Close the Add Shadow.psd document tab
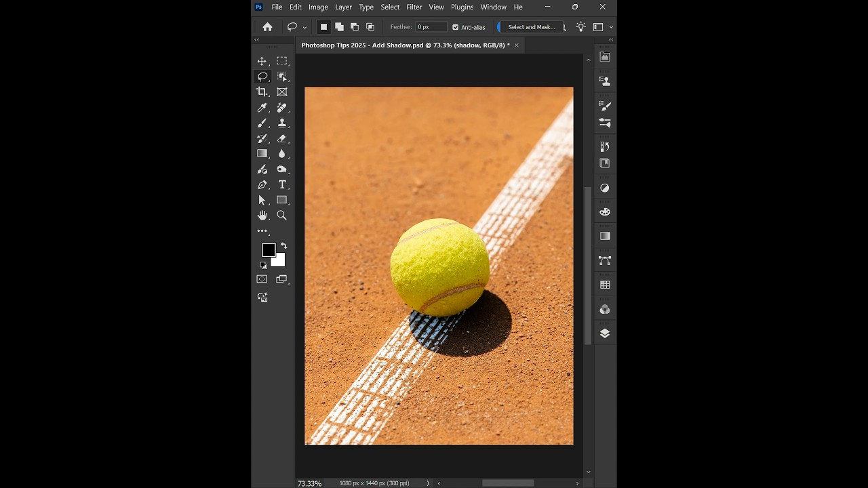This screenshot has height=488, width=868. tap(516, 45)
